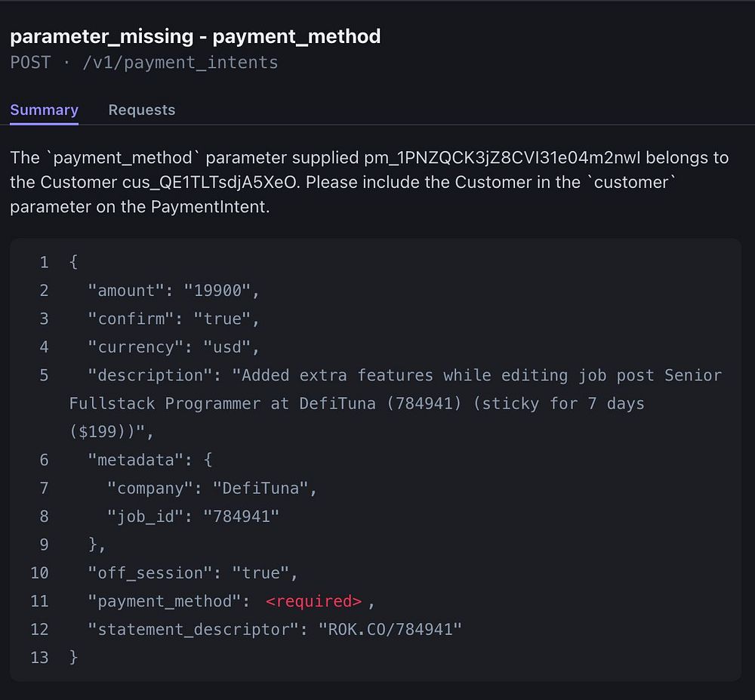This screenshot has height=700, width=755.
Task: Switch to the Requests tab
Action: pyautogui.click(x=141, y=109)
